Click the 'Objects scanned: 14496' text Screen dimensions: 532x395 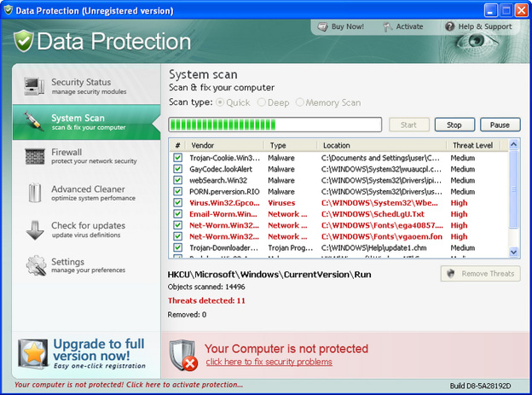click(206, 287)
